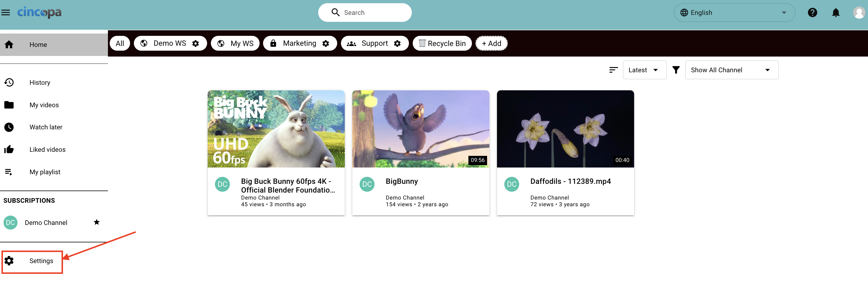Click the + Add workspace button
Screen dimensions: 868x289
click(491, 43)
